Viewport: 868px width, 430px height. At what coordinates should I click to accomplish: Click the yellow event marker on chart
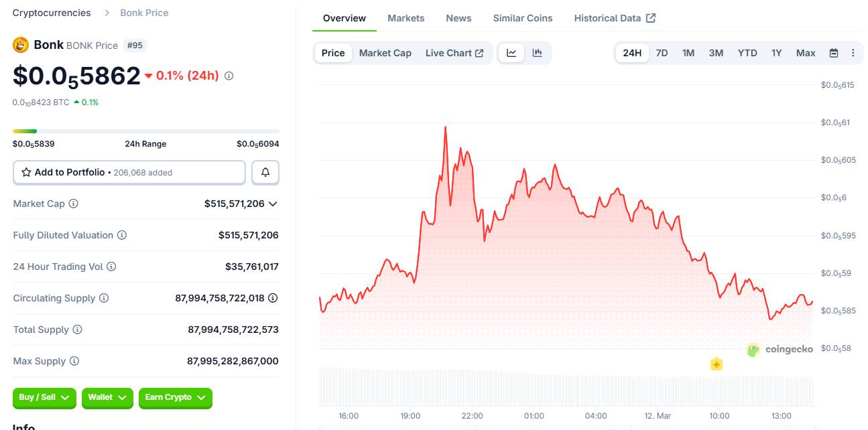716,364
